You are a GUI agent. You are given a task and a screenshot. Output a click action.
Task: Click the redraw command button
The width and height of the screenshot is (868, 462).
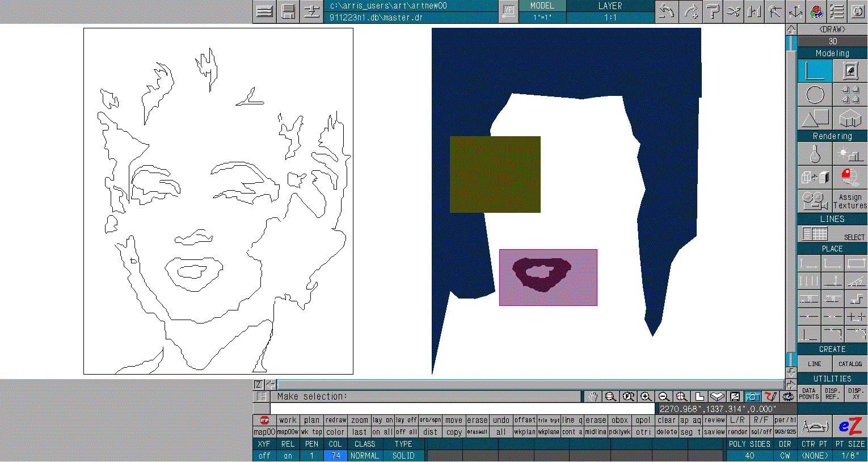[x=336, y=421]
